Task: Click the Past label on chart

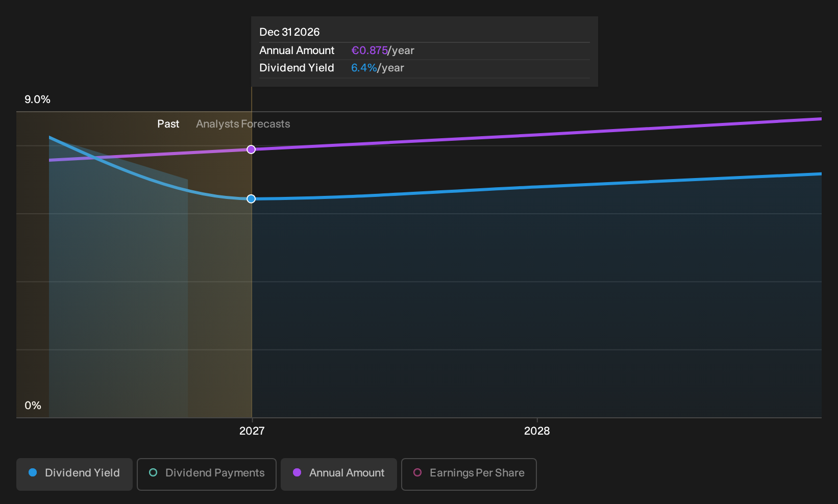Action: 168,124
